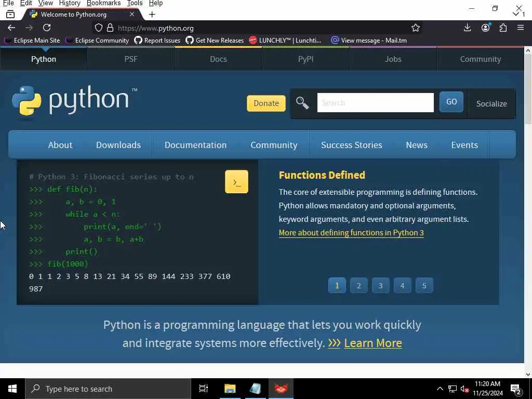Open the Firefox account icon
This screenshot has height=399, width=532.
(x=486, y=28)
